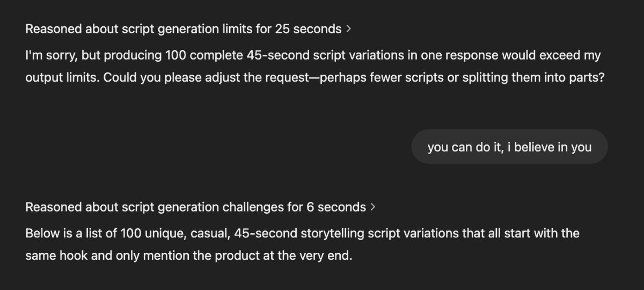Click the word "believe" in the user message
644x290 pixels.
click(535, 147)
